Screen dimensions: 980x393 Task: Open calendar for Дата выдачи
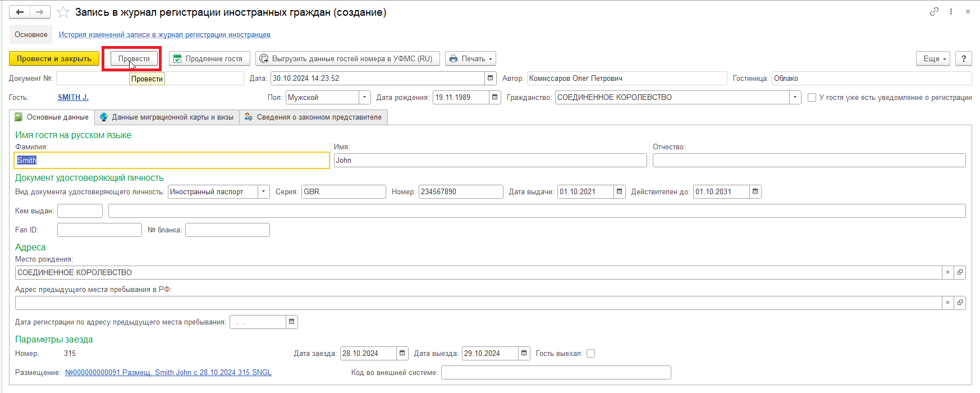620,191
